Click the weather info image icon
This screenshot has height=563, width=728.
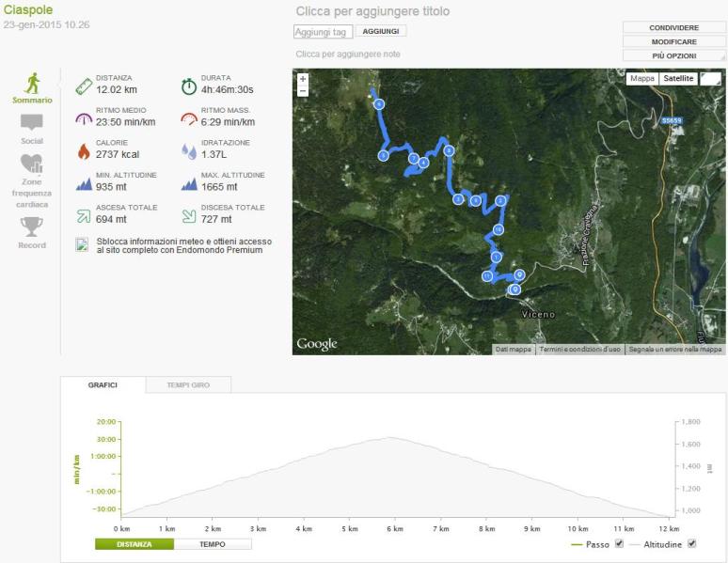coord(82,244)
